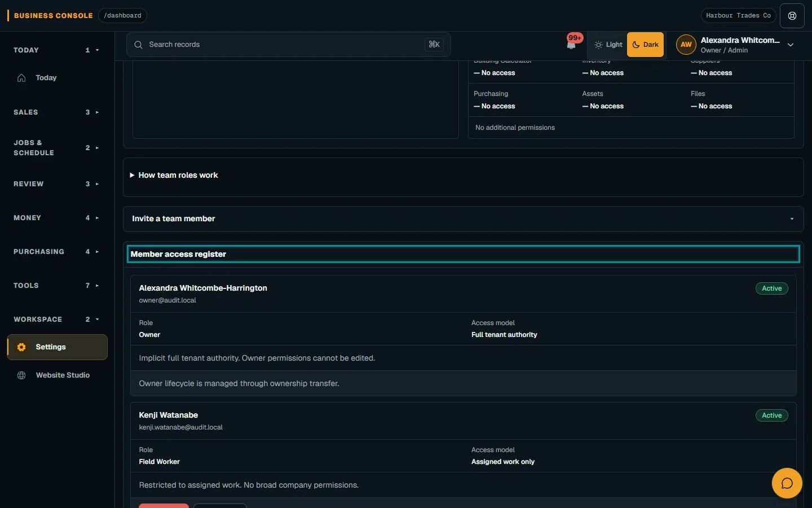Switch to Dark theme
Viewport: 812px width, 508px height.
click(645, 45)
